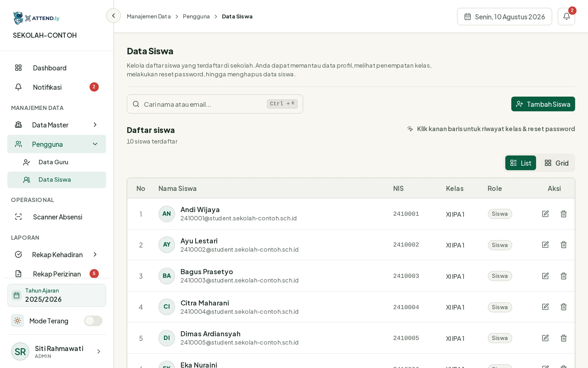
Task: Click the Tahun Ajaran 2025/2026 card
Action: point(57,295)
